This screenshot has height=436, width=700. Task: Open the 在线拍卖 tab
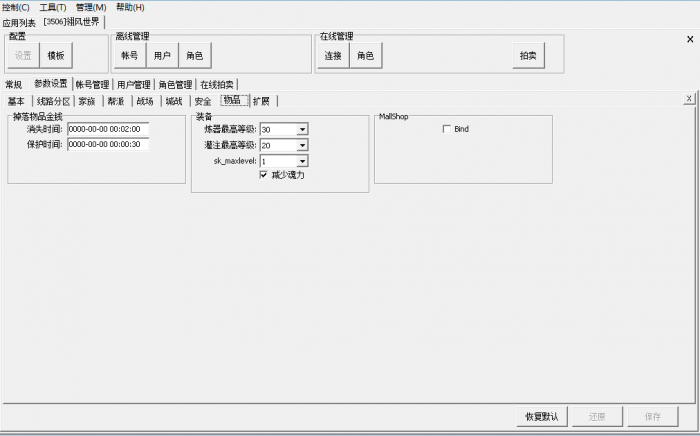(x=217, y=85)
